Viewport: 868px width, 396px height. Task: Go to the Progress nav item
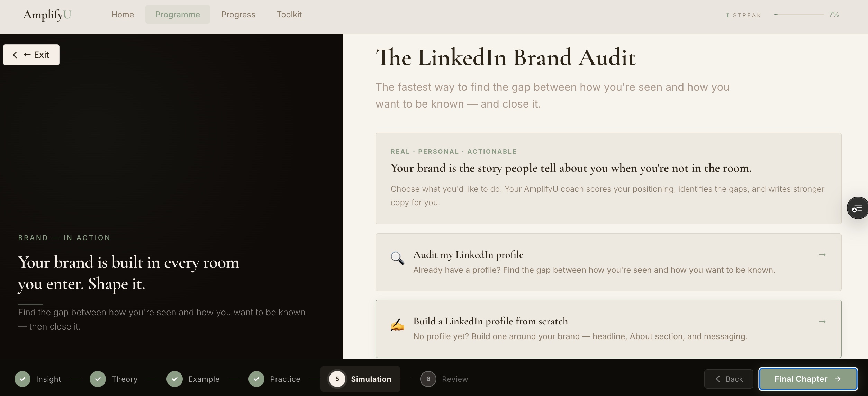238,15
